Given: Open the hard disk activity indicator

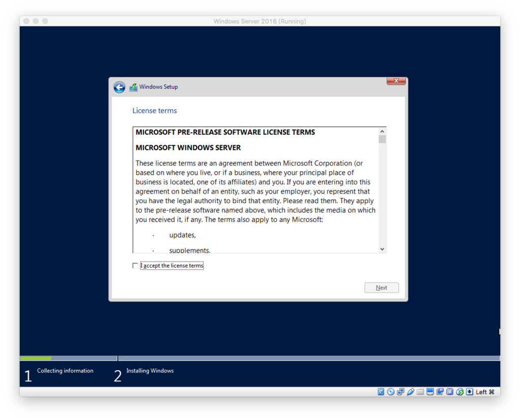Looking at the screenshot, I should click(x=381, y=392).
